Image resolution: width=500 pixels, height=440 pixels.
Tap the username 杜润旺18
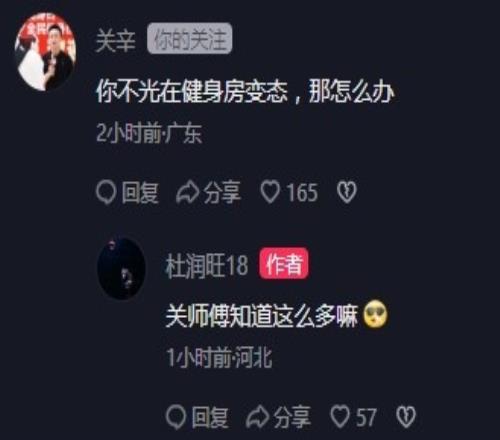[207, 265]
